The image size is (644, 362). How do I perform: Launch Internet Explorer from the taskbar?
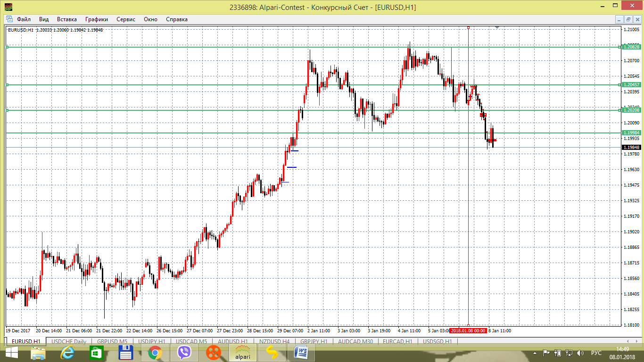click(67, 352)
